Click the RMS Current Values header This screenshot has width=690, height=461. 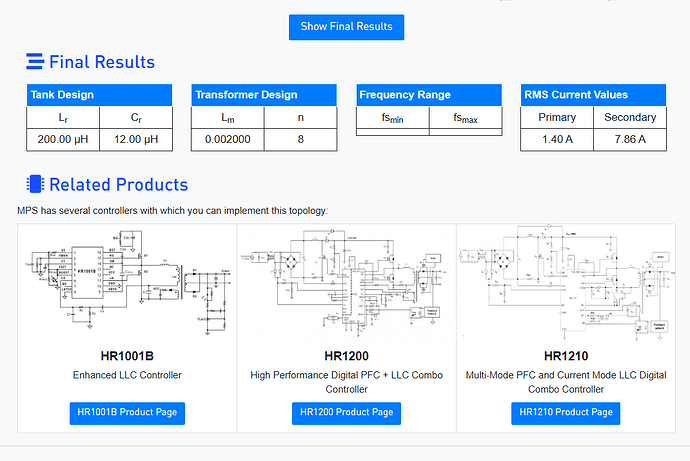[x=593, y=95]
